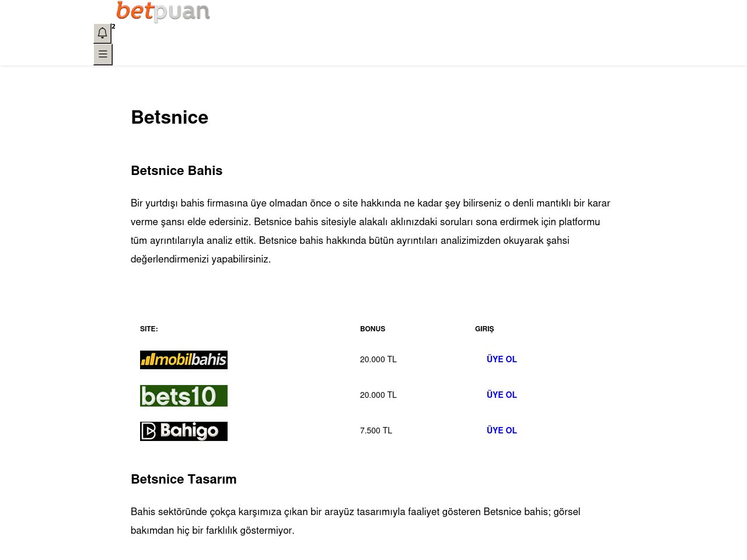Viewport: 747px width, 560px height.
Task: Click the bets10 20.000 TL bonus text
Action: click(x=378, y=395)
